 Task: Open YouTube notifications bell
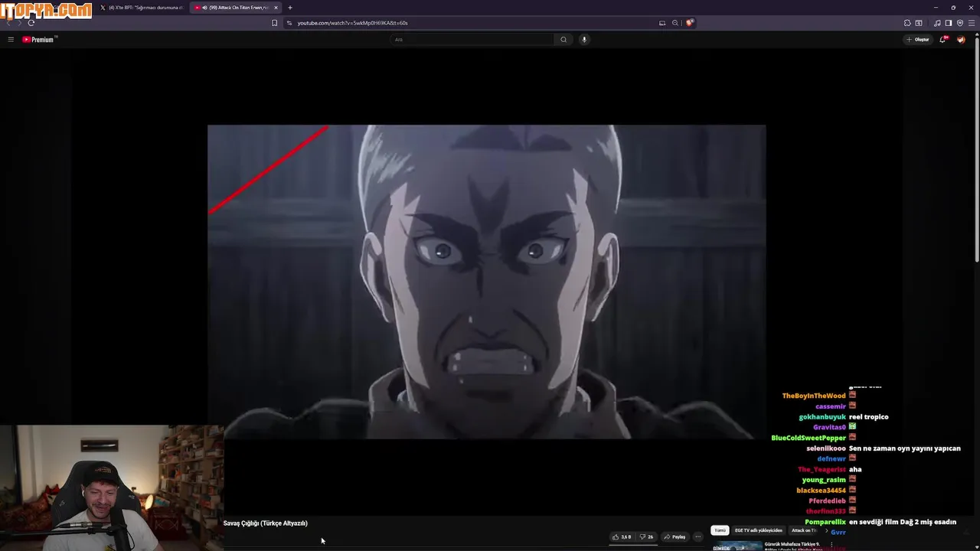(x=943, y=39)
